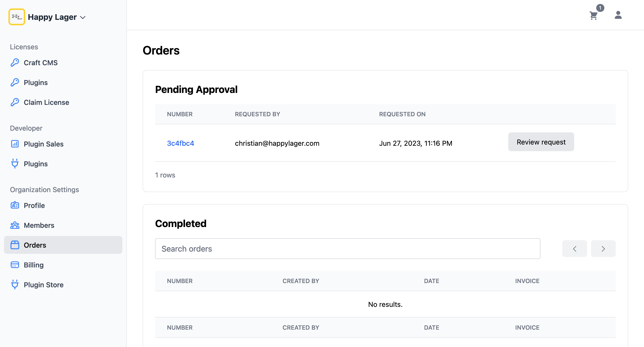Open Billing settings
This screenshot has height=347, width=644.
(x=63, y=265)
